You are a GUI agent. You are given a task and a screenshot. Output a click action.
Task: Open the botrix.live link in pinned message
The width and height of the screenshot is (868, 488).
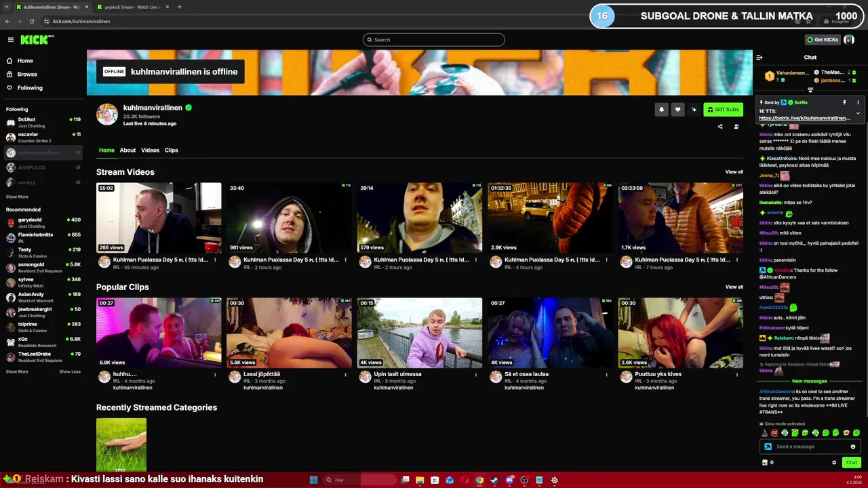point(804,118)
